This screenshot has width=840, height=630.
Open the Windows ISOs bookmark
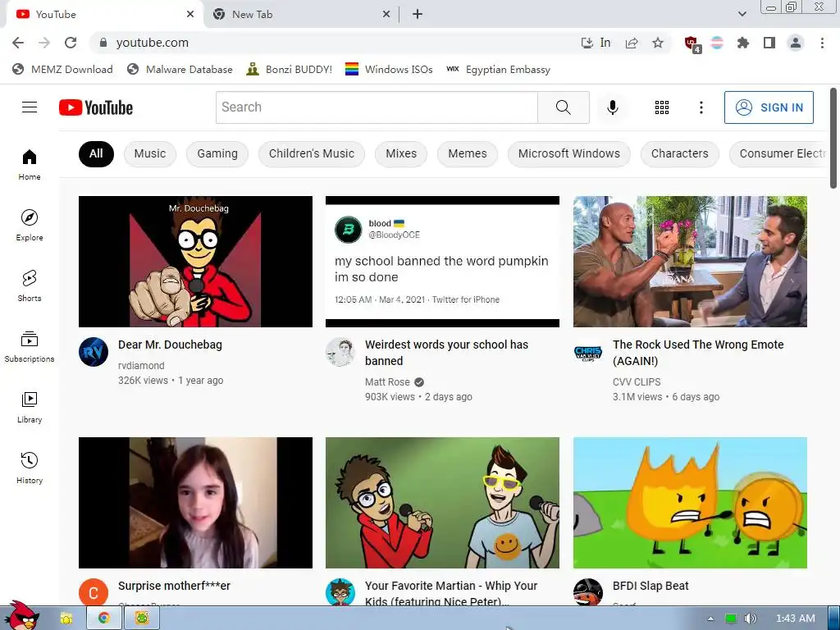pos(389,69)
